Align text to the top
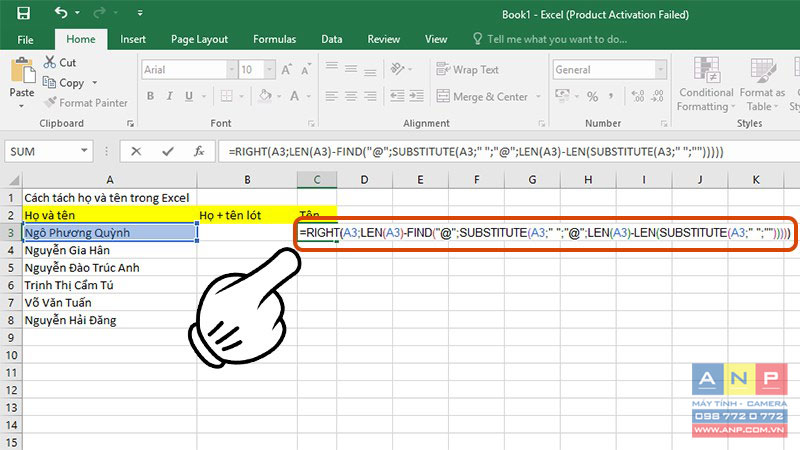The height and width of the screenshot is (450, 800). pos(332,68)
